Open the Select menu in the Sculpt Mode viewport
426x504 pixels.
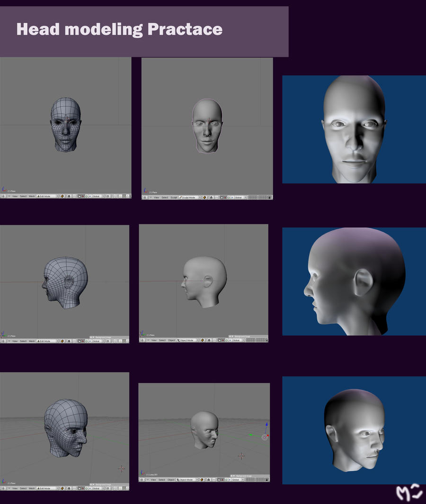(165, 198)
